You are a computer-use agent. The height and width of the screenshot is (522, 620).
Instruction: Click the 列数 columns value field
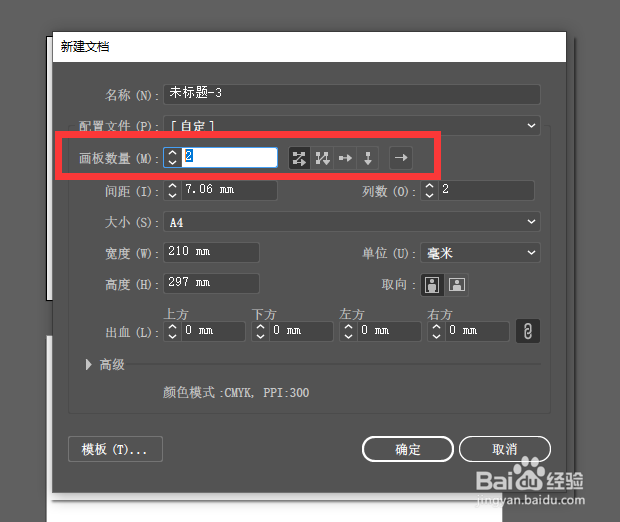click(x=486, y=190)
